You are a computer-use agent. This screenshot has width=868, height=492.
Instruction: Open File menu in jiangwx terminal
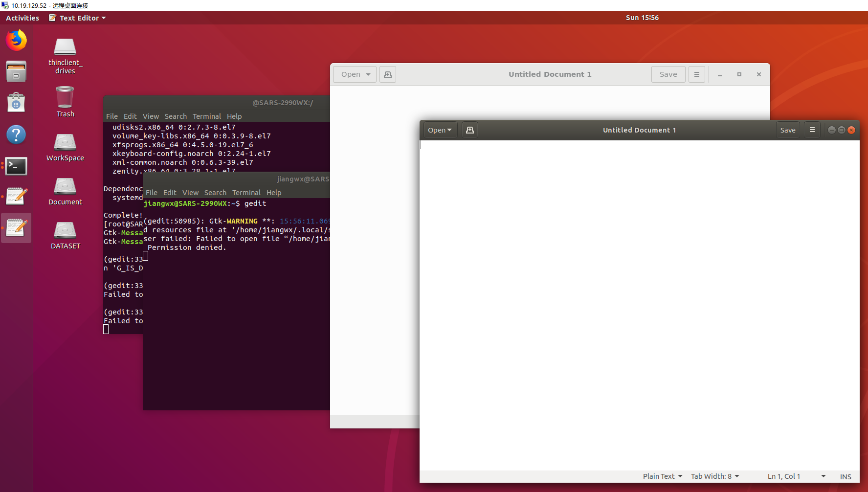click(x=152, y=193)
